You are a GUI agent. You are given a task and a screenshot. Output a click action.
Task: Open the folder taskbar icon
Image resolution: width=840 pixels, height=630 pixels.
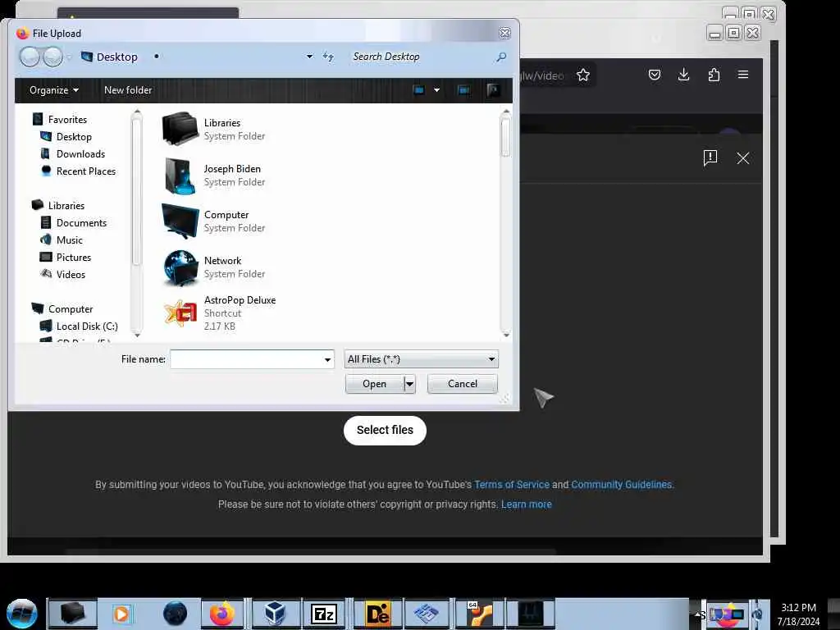click(73, 614)
